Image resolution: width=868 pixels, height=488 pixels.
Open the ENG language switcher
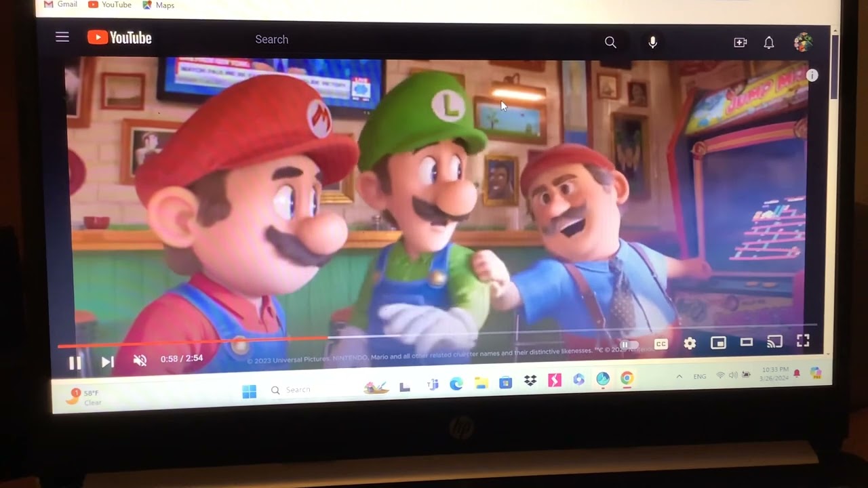coord(700,376)
